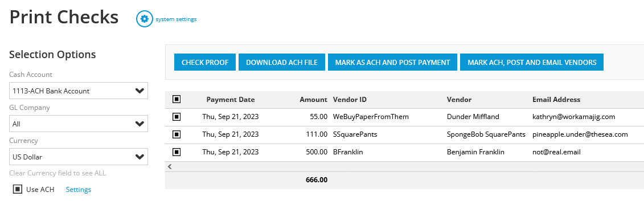Screen dimensions: 644x221
Task: Click the system settings link text
Action: 176,19
